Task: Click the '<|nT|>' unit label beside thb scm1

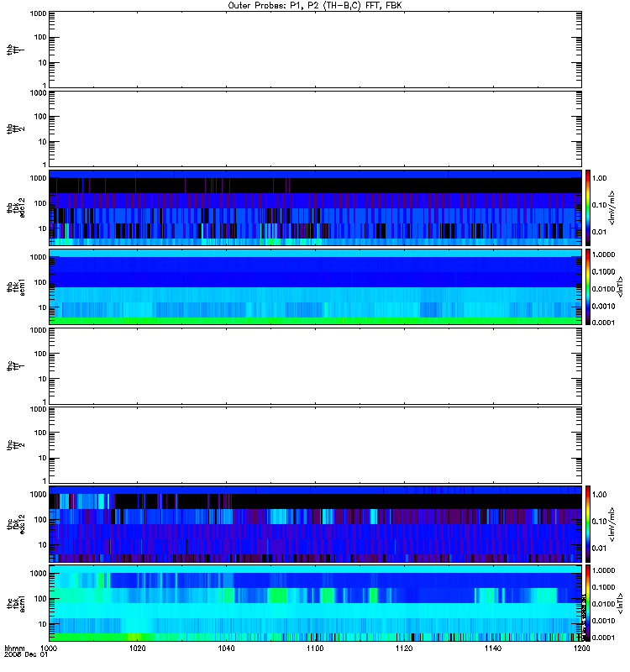Action: click(619, 287)
